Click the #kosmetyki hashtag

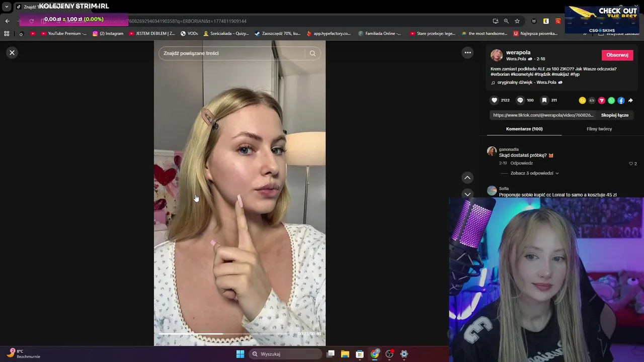(521, 74)
